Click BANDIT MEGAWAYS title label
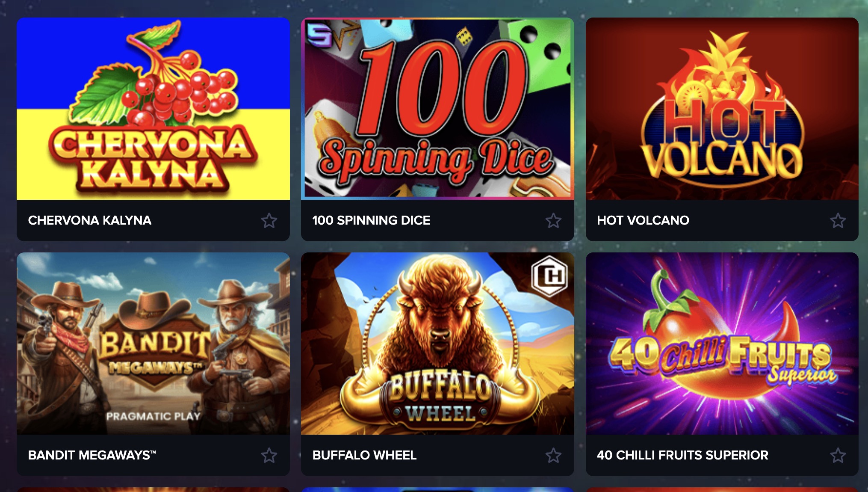 click(92, 455)
